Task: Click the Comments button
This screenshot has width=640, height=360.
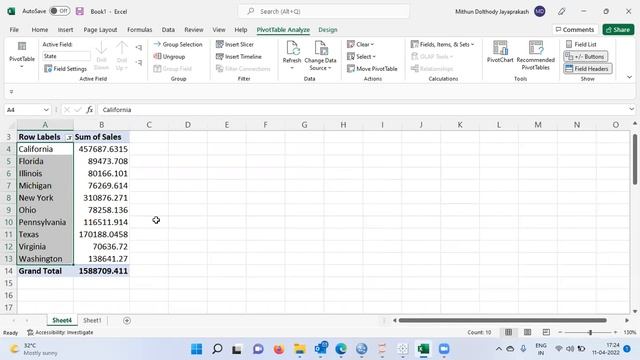Action: point(575,30)
